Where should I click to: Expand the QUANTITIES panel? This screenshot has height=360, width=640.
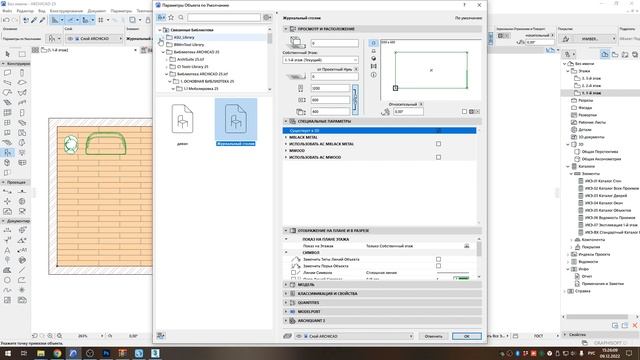(286, 302)
